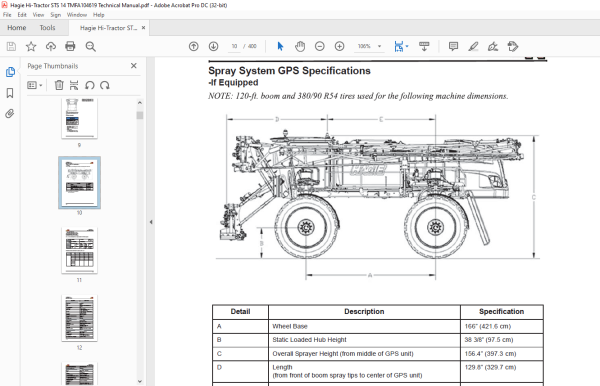Click the stamp tool icon

(513, 46)
